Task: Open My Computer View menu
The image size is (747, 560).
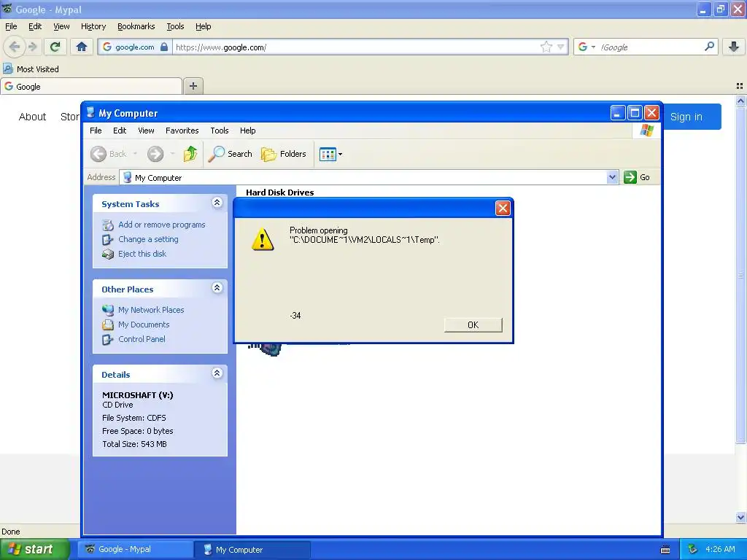Action: coord(146,131)
